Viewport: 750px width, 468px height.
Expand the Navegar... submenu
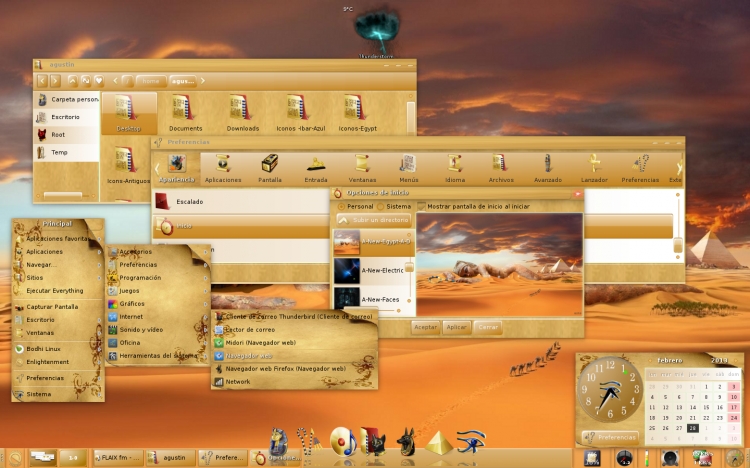[58, 264]
